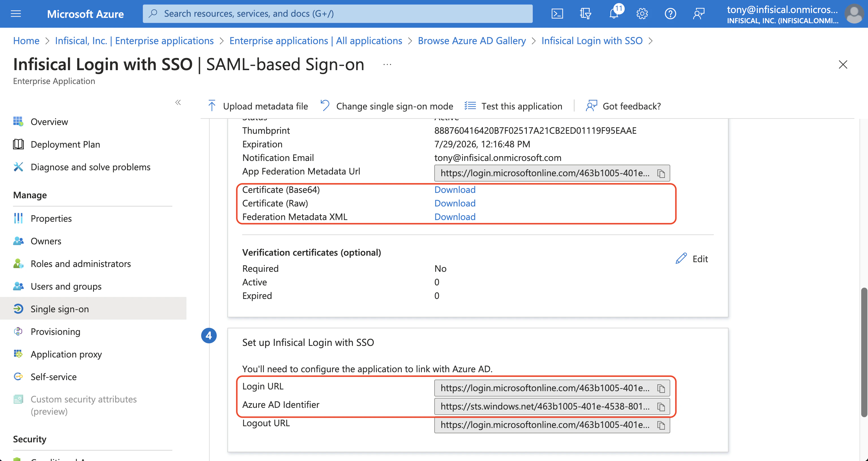
Task: Click Got feedback? in the toolbar
Action: pyautogui.click(x=623, y=106)
